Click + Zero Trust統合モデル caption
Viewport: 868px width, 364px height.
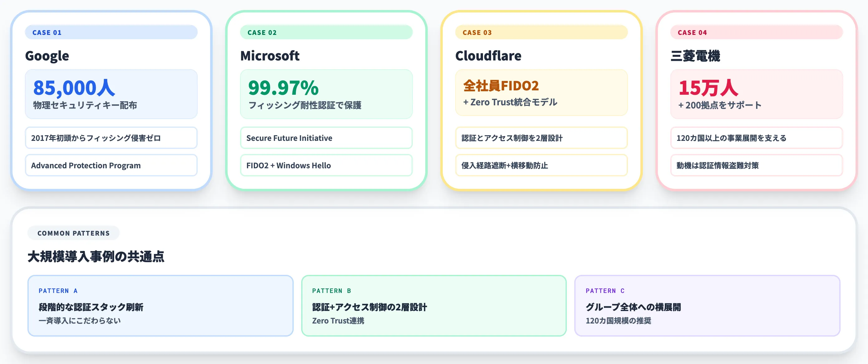click(x=510, y=102)
